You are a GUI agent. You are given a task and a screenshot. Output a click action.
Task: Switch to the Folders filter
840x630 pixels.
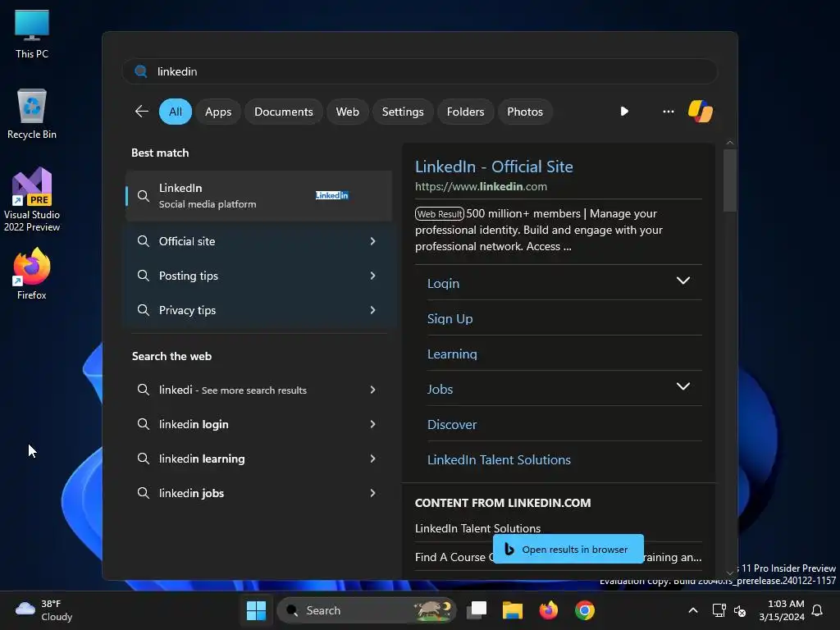465,112
